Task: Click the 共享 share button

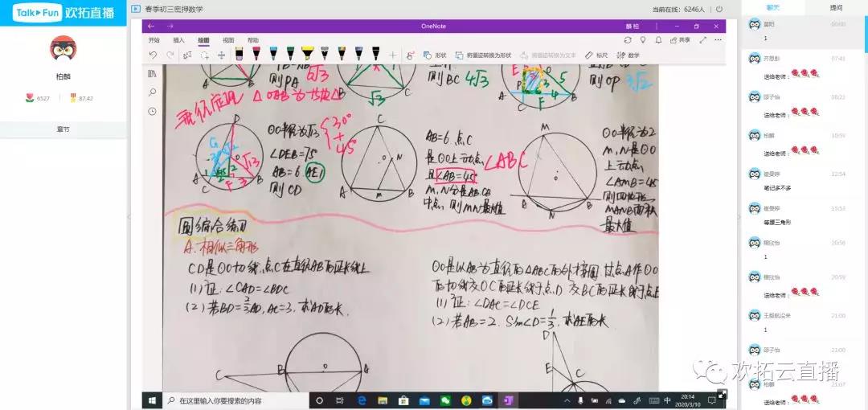Action: (680, 39)
